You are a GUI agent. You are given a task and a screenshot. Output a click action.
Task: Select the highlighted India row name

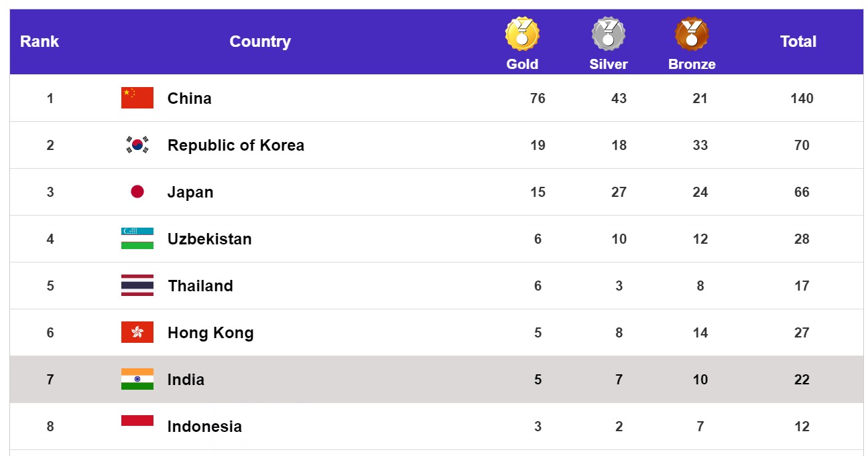186,380
